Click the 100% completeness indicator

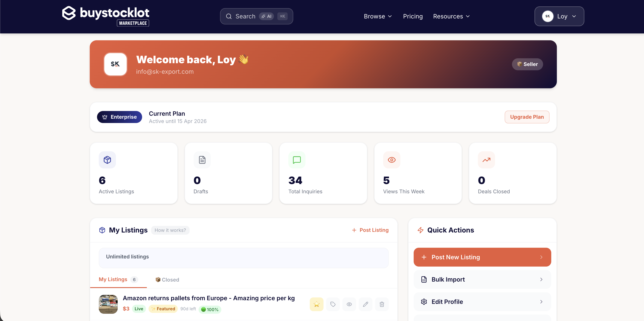tap(210, 309)
